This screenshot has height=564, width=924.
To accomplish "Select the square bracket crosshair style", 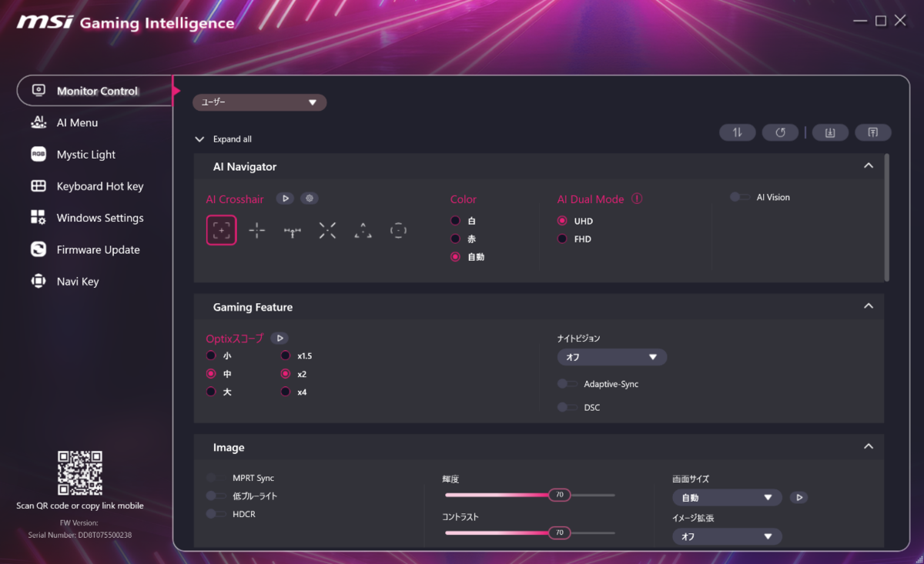I will coord(222,230).
